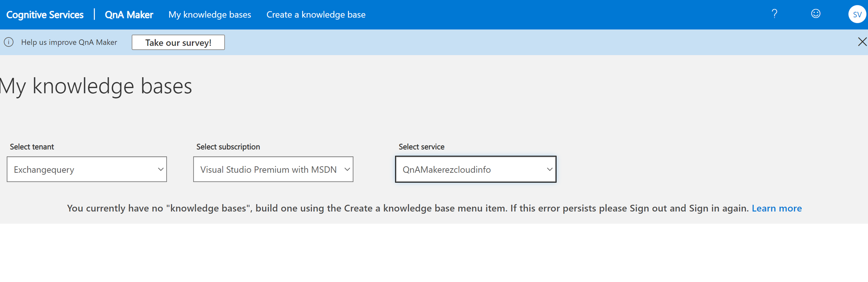Click the Cognitive Services brand logo
The image size is (868, 282).
tap(45, 15)
